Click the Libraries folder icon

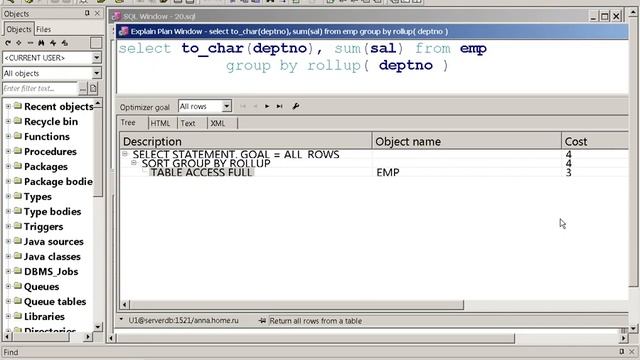pyautogui.click(x=18, y=316)
